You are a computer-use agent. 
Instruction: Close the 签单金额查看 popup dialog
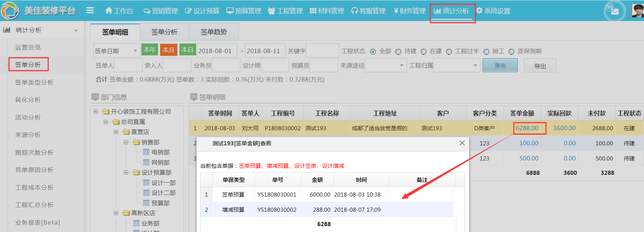(462, 143)
